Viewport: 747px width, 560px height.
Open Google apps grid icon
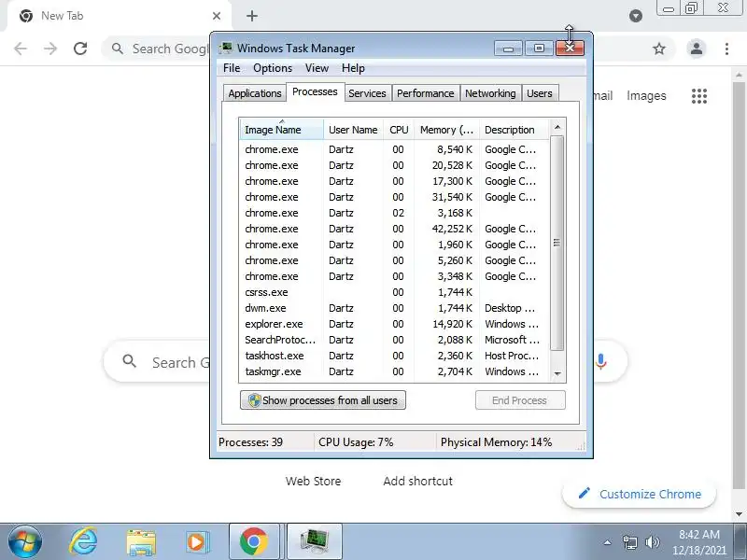(698, 96)
